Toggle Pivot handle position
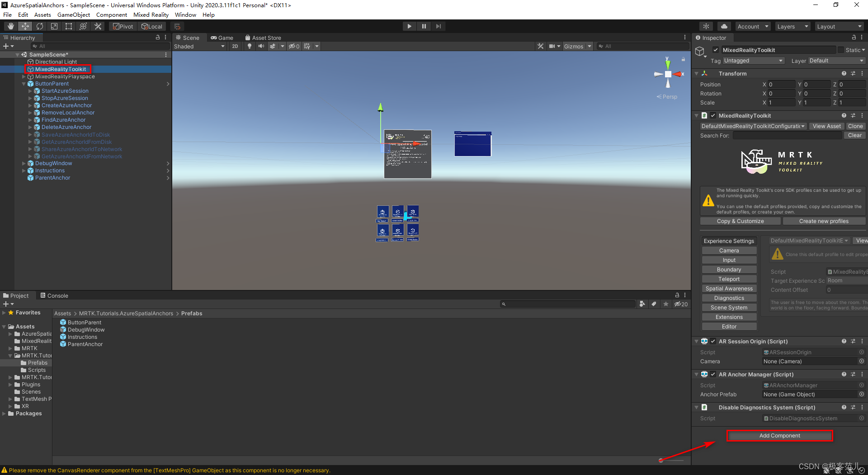Screen dimensions: 868x475 pyautogui.click(x=123, y=26)
